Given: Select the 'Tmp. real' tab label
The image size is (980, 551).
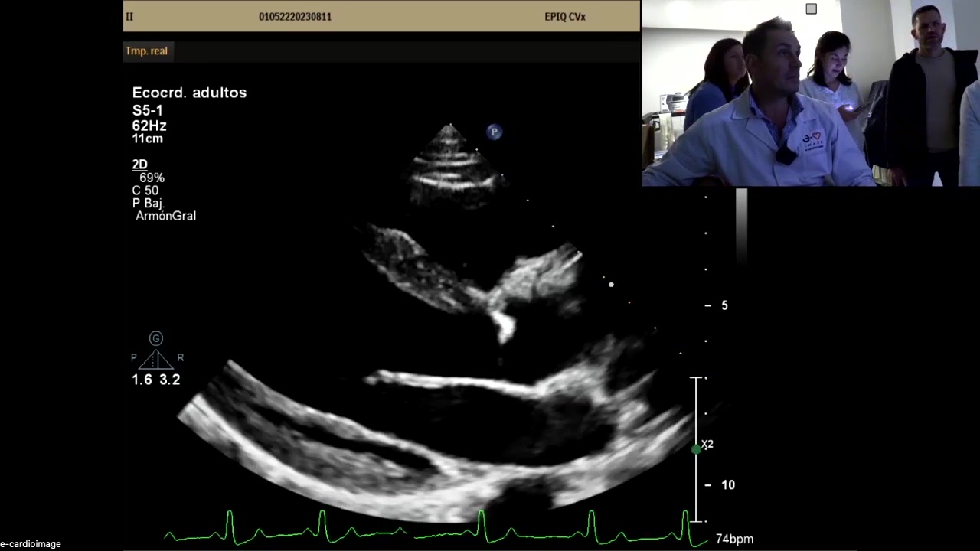Looking at the screenshot, I should pyautogui.click(x=146, y=51).
